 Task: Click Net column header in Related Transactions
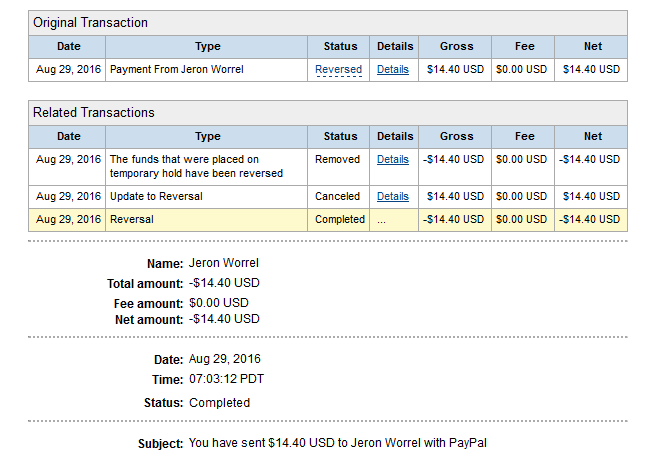[x=591, y=136]
